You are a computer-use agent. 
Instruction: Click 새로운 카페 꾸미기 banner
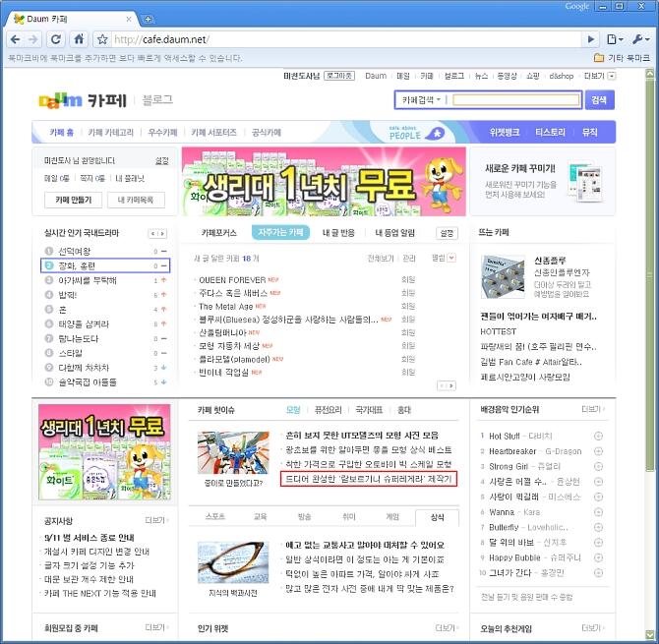(542, 181)
